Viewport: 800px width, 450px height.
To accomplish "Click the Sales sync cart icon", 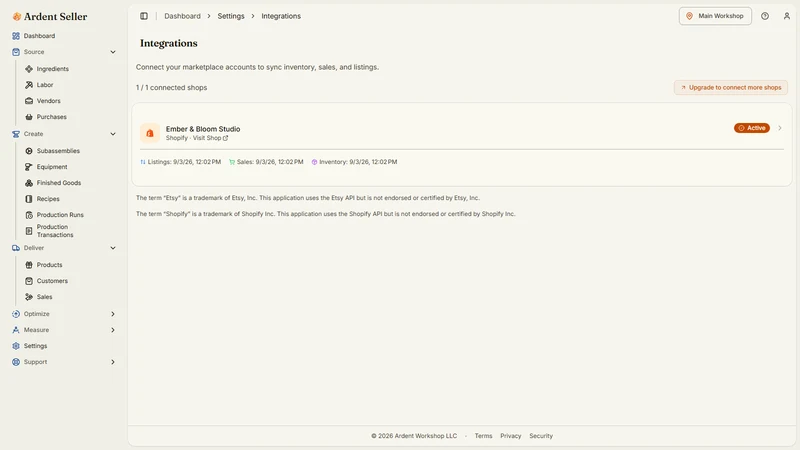I will pyautogui.click(x=232, y=162).
